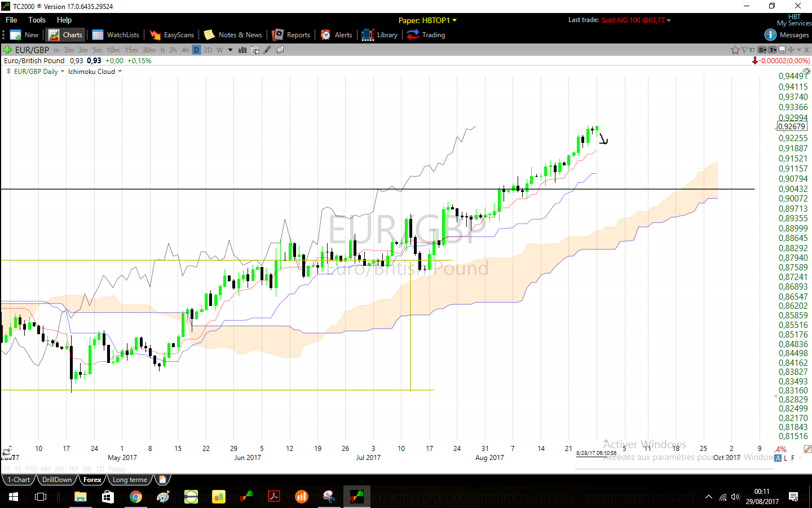Open the Trading window
This screenshot has height=508, width=812.
tap(426, 35)
